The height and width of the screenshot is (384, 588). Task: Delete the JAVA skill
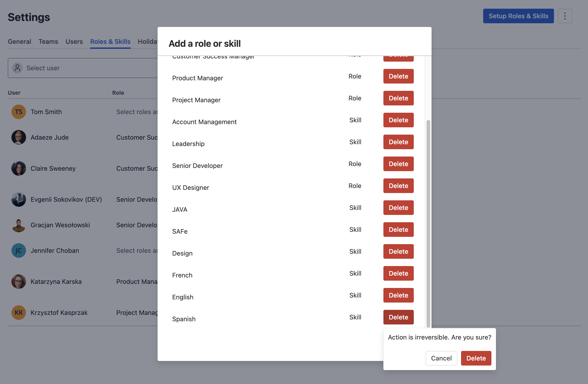[398, 208]
